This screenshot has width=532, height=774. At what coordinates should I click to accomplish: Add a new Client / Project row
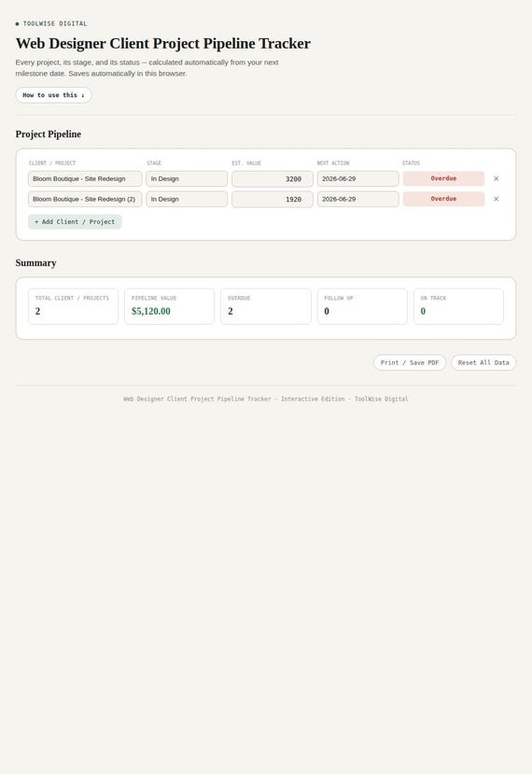pos(75,221)
